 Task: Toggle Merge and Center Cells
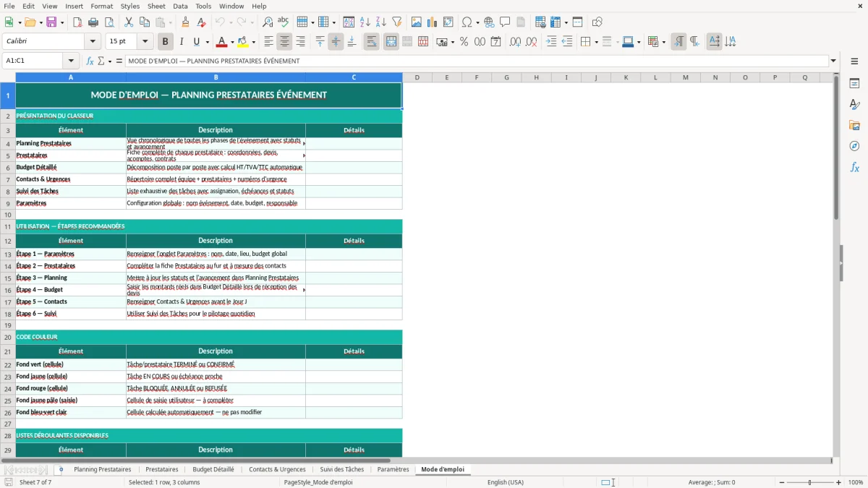pyautogui.click(x=391, y=42)
